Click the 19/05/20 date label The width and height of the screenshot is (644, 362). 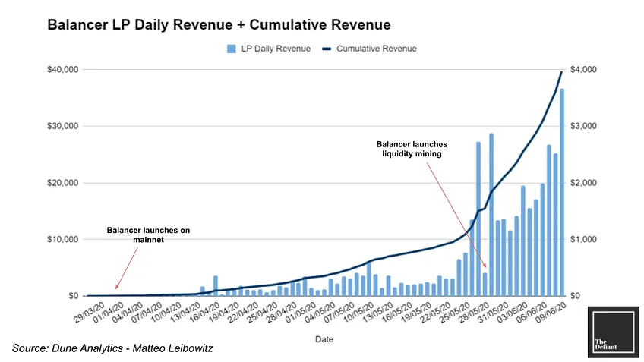(417, 313)
